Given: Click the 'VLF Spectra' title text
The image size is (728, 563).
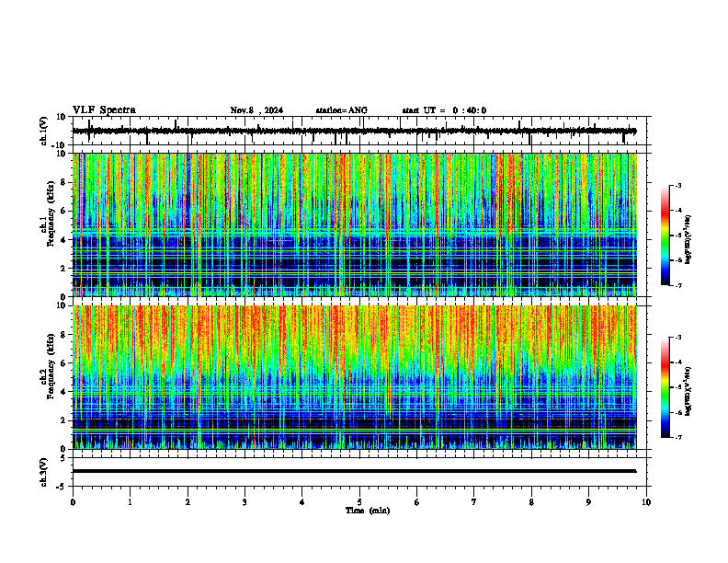Looking at the screenshot, I should click(104, 110).
